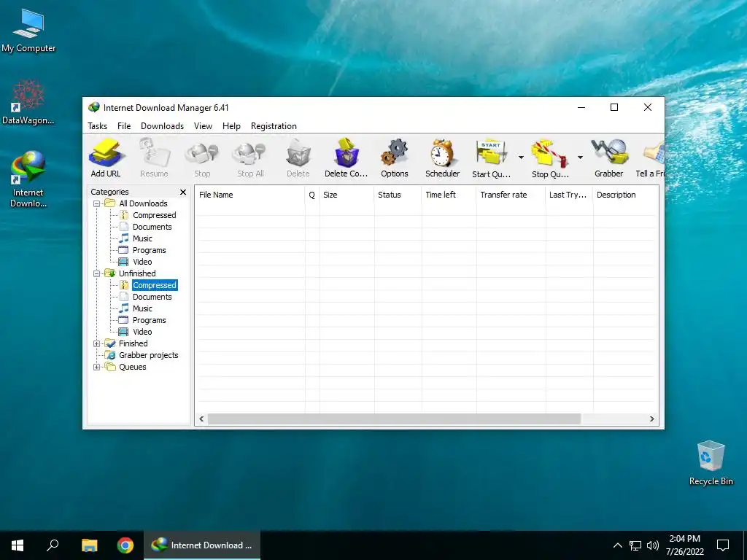Sort by Size column header
This screenshot has height=560, width=747.
click(347, 195)
